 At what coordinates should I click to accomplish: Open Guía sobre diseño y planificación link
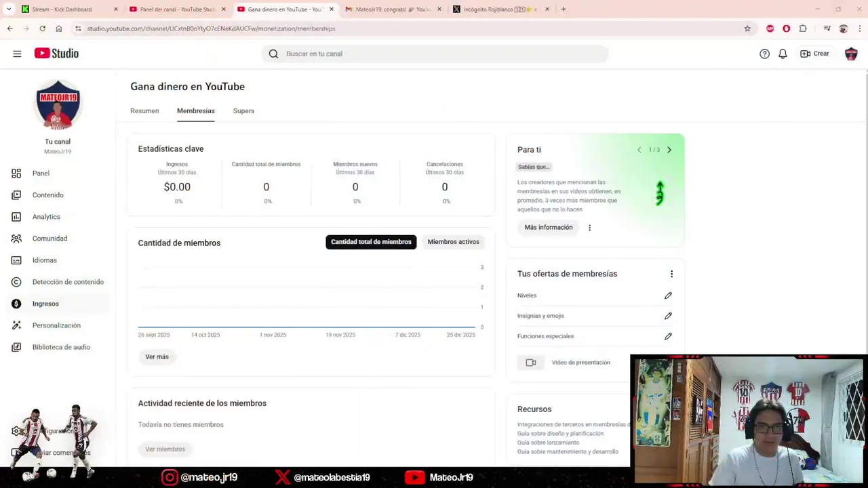(x=560, y=434)
